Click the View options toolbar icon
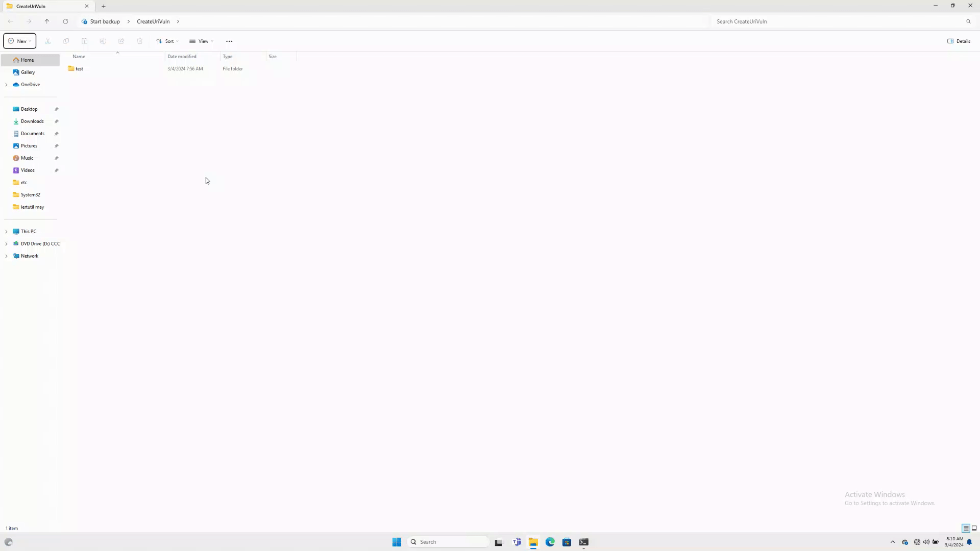 [202, 41]
